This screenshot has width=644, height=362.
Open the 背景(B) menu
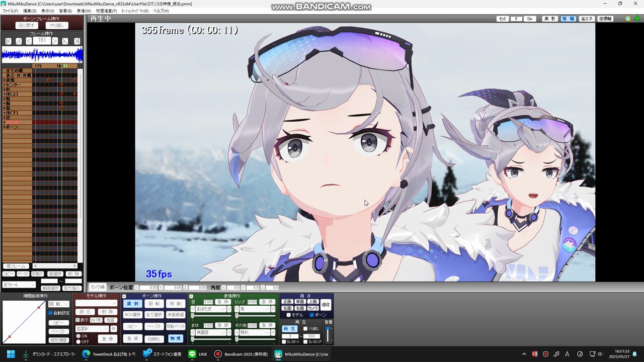click(66, 11)
